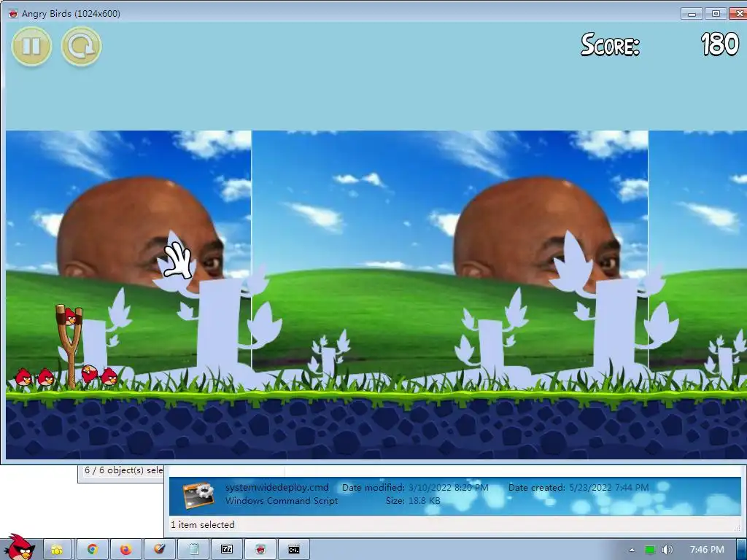747x560 pixels.
Task: Click the score value 180
Action: coord(720,44)
